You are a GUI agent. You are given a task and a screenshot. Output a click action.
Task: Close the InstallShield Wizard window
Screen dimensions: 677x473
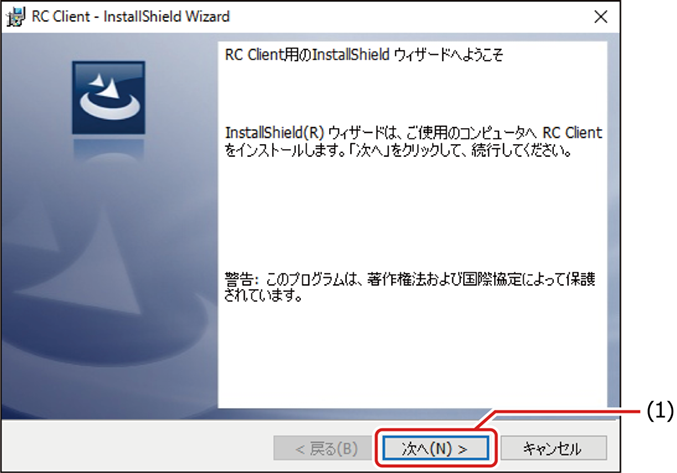(x=601, y=17)
